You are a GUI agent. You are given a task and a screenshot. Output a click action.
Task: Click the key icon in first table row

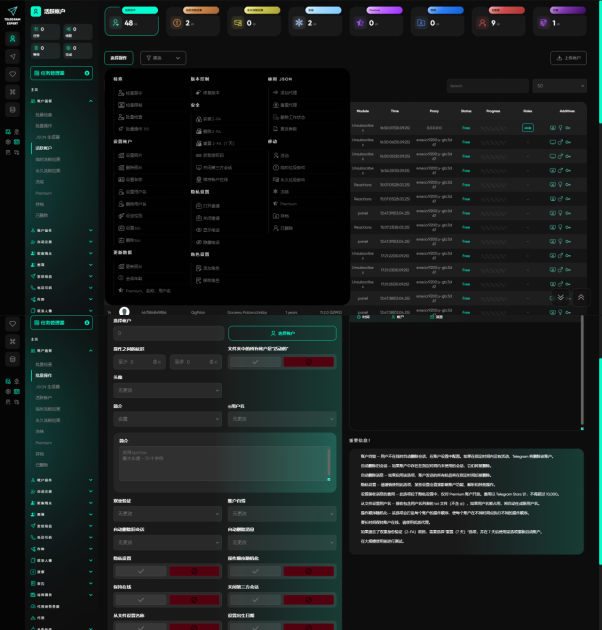point(568,128)
